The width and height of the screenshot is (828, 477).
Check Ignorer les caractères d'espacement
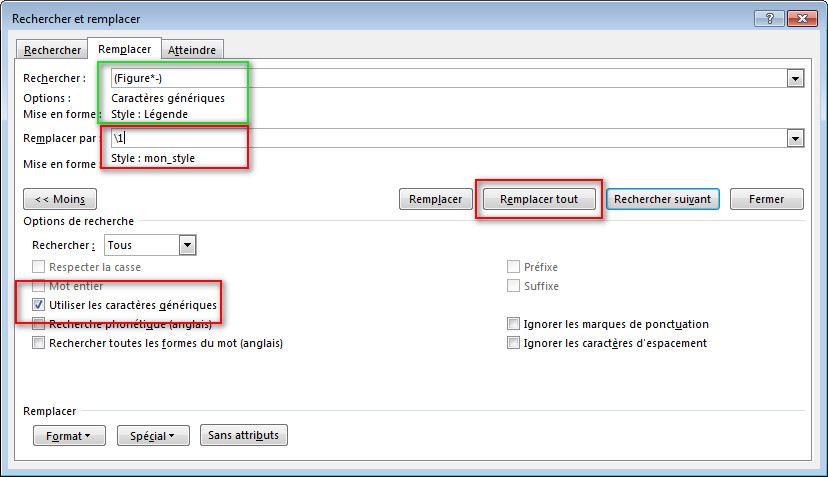(x=514, y=343)
